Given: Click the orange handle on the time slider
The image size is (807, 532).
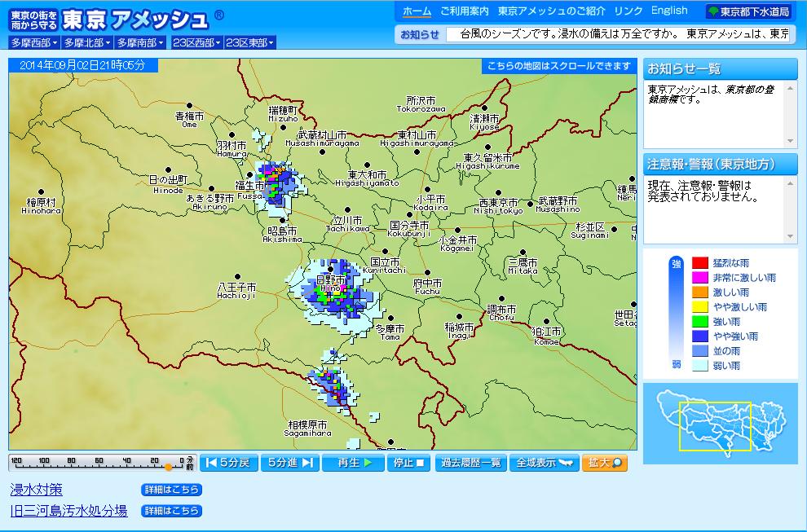Looking at the screenshot, I should [x=169, y=467].
